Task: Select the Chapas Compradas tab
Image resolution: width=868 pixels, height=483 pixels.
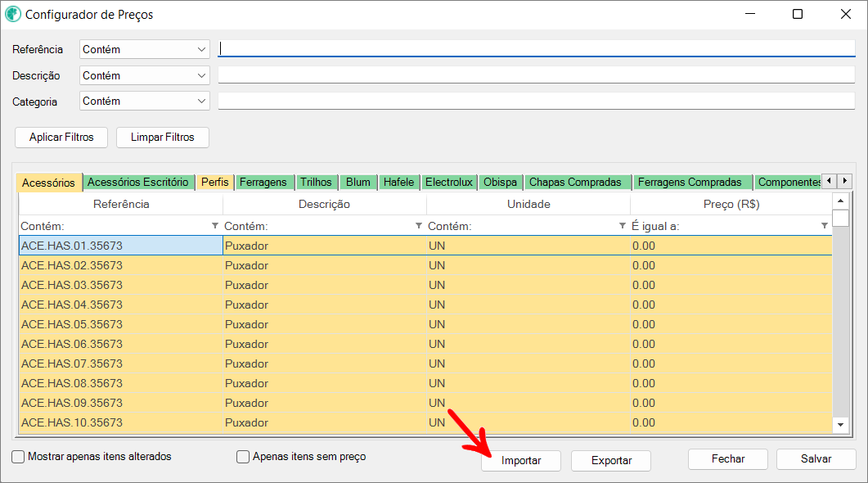Action: 575,182
